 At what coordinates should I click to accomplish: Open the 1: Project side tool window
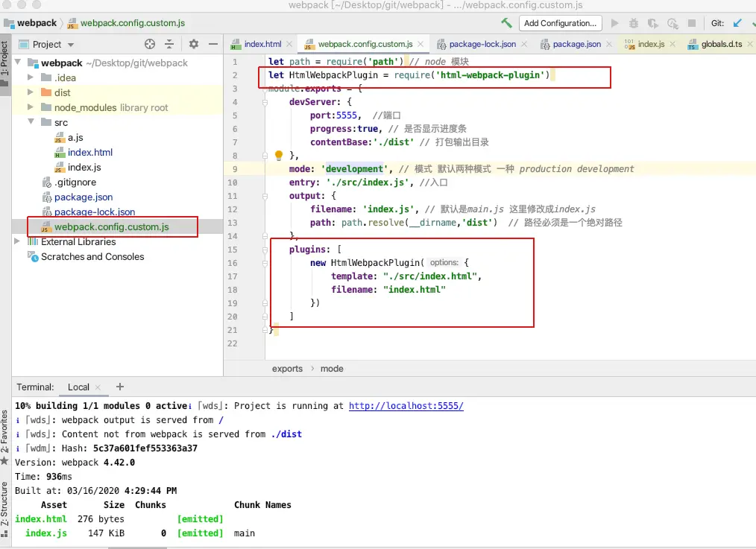[x=4, y=63]
